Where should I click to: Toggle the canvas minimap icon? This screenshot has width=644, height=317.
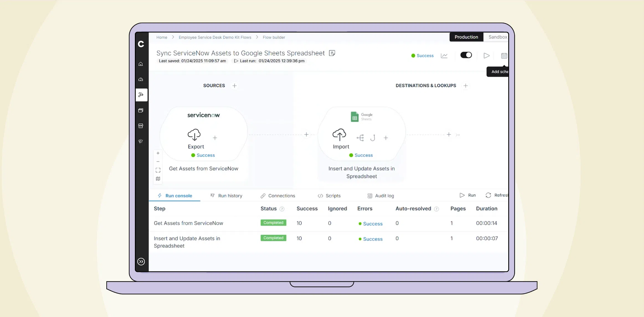click(158, 179)
